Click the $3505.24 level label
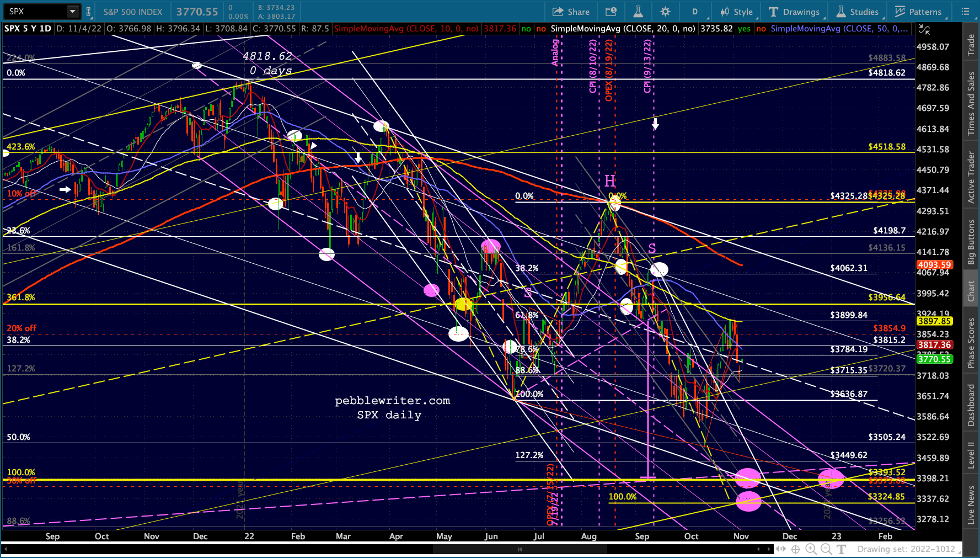The image size is (980, 558). tap(887, 437)
